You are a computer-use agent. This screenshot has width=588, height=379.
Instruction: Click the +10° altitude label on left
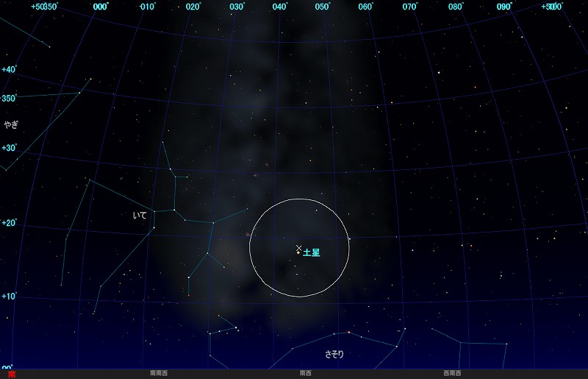coord(9,296)
